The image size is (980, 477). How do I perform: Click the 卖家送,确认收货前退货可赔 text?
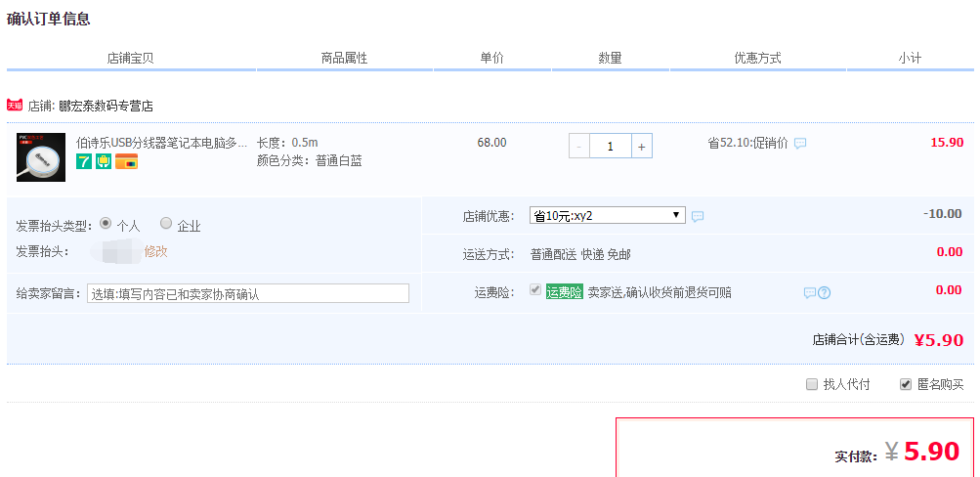(x=660, y=292)
